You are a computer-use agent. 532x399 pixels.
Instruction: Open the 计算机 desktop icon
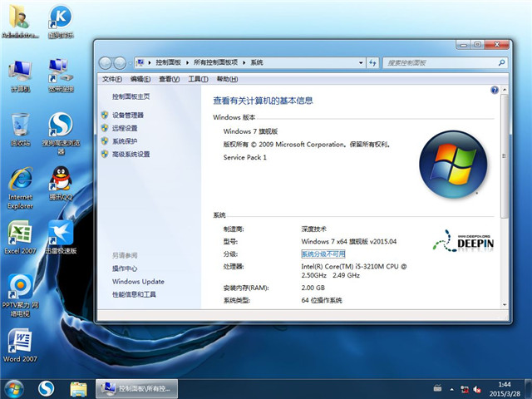click(x=20, y=76)
